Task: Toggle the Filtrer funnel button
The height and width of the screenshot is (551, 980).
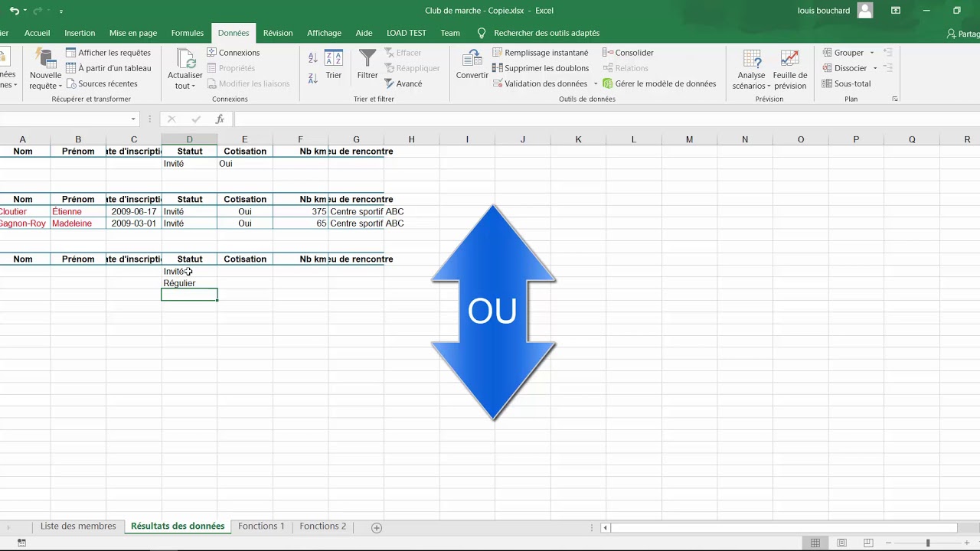Action: pyautogui.click(x=367, y=64)
